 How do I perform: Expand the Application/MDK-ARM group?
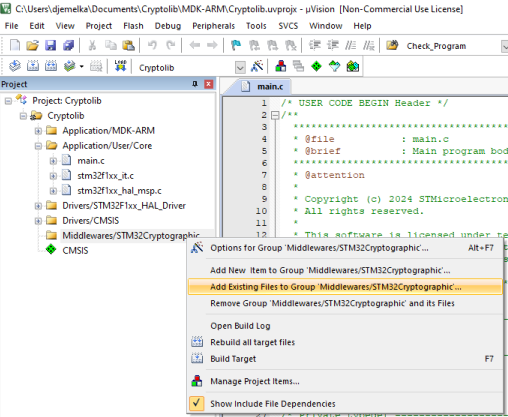[x=38, y=131]
